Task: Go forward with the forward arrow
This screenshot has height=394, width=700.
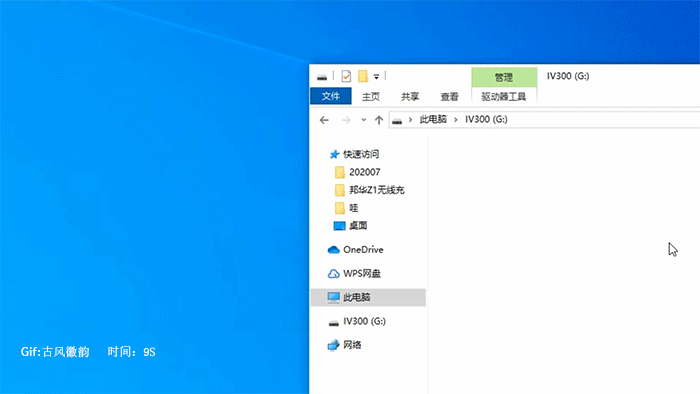Action: [x=346, y=120]
